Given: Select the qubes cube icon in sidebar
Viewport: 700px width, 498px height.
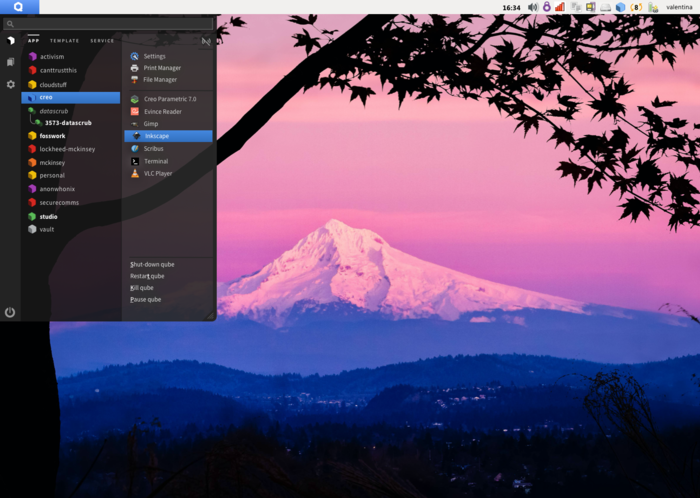Looking at the screenshot, I should (11, 41).
